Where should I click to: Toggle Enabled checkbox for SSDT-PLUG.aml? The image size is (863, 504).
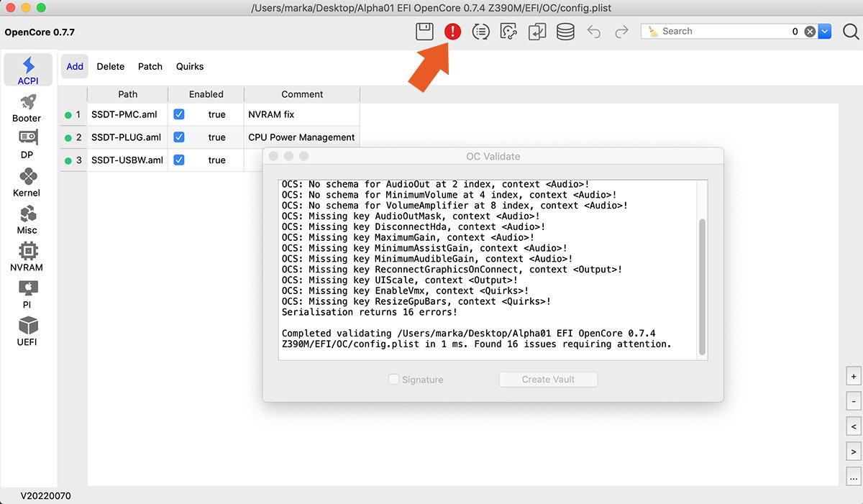point(179,137)
